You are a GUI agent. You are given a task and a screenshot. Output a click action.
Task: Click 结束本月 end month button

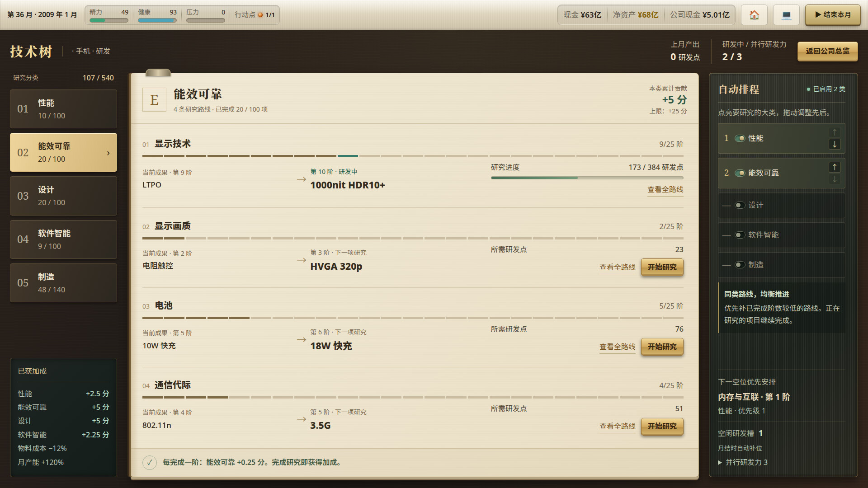click(833, 15)
